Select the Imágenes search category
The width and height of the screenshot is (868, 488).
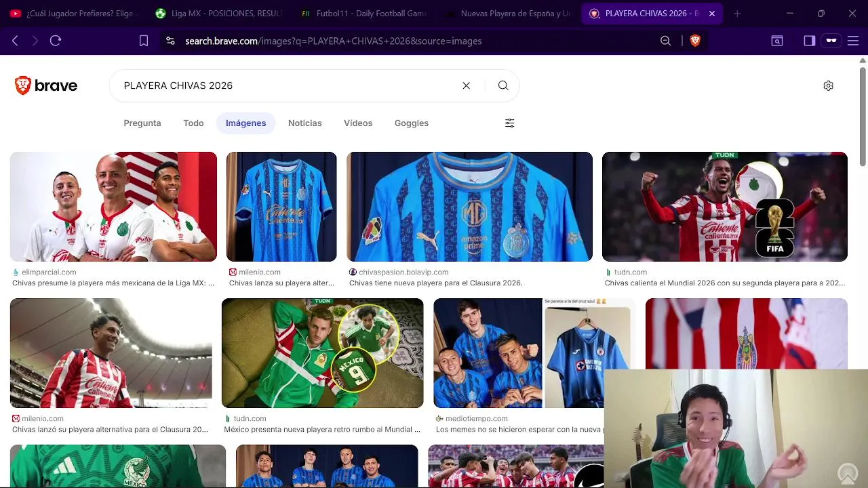click(245, 123)
